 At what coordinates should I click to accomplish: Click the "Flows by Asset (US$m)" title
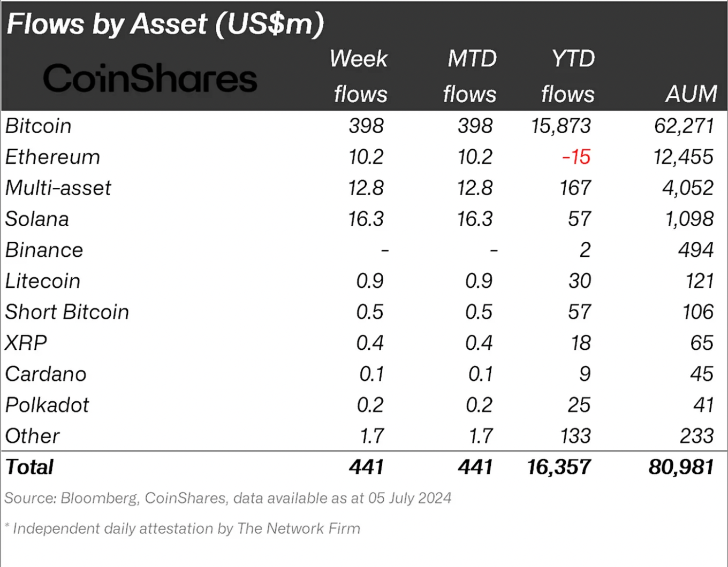[x=165, y=24]
